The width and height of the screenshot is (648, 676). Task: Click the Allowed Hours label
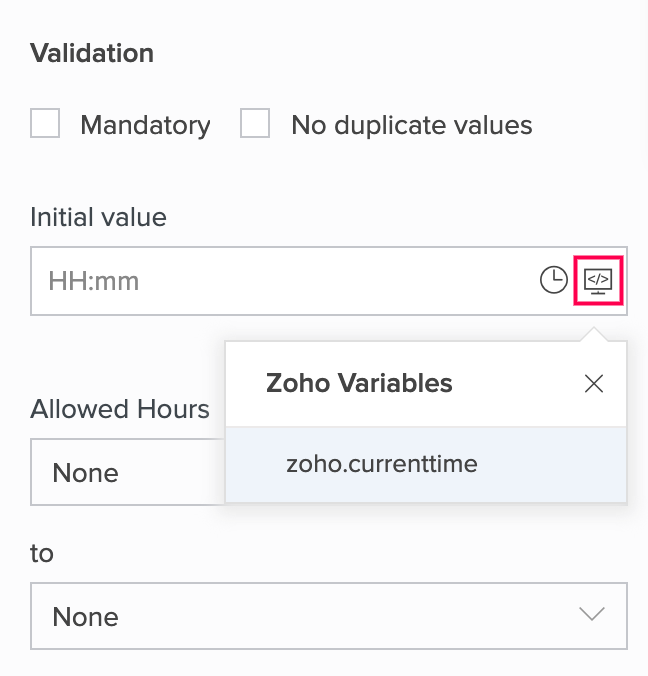120,409
